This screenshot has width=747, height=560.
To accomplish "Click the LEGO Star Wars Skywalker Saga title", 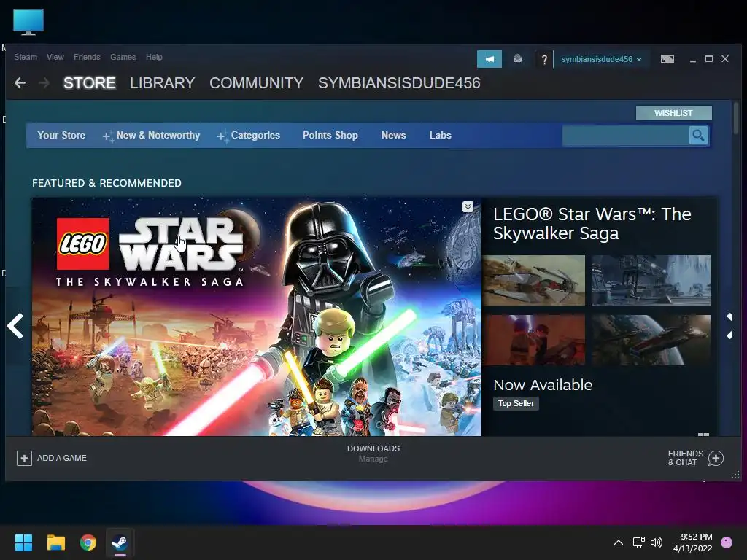I will 592,224.
